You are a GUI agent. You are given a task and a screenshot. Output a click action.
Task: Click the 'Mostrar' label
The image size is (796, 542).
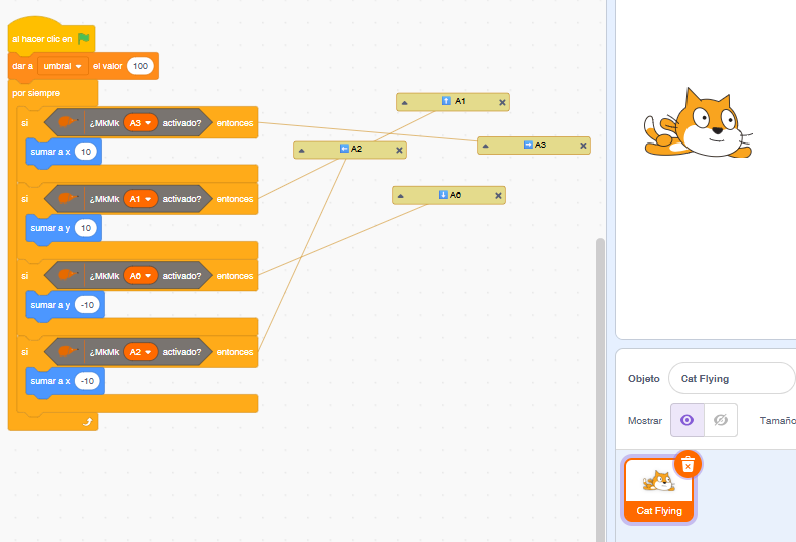click(645, 421)
